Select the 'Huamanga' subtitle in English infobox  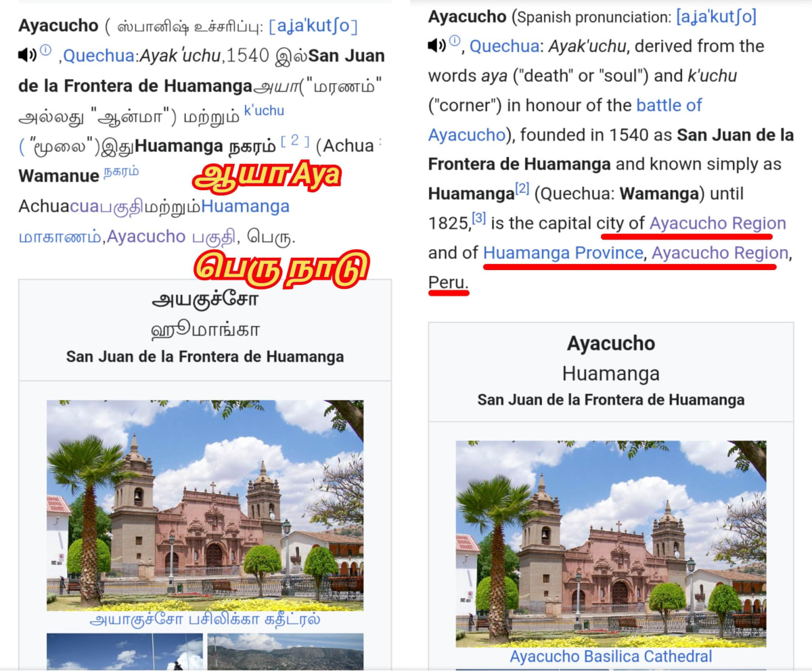tap(611, 374)
